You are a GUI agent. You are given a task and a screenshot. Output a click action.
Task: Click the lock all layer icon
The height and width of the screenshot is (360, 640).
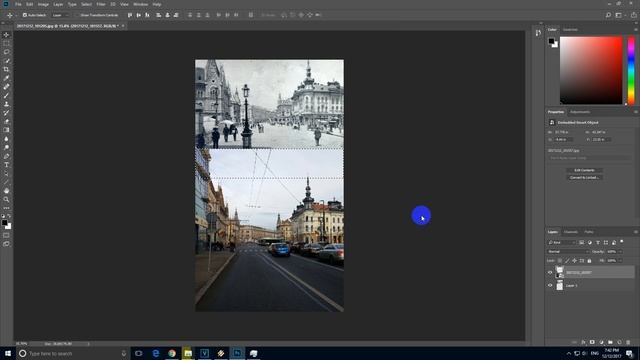click(x=589, y=260)
